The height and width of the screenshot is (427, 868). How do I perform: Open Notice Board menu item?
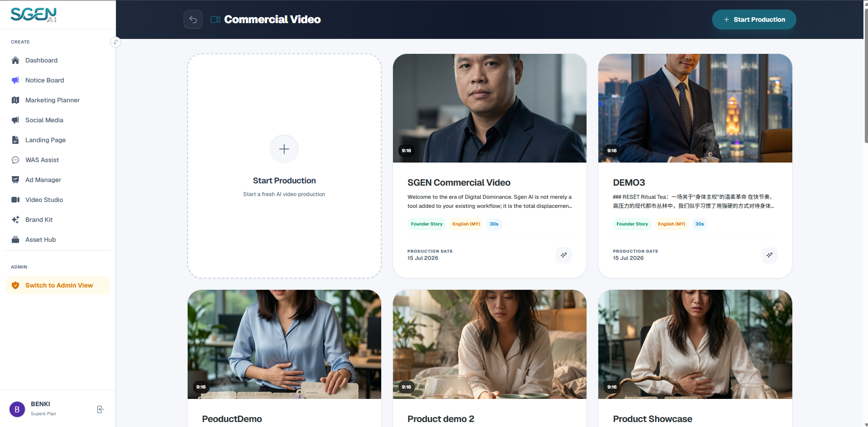coord(58,80)
